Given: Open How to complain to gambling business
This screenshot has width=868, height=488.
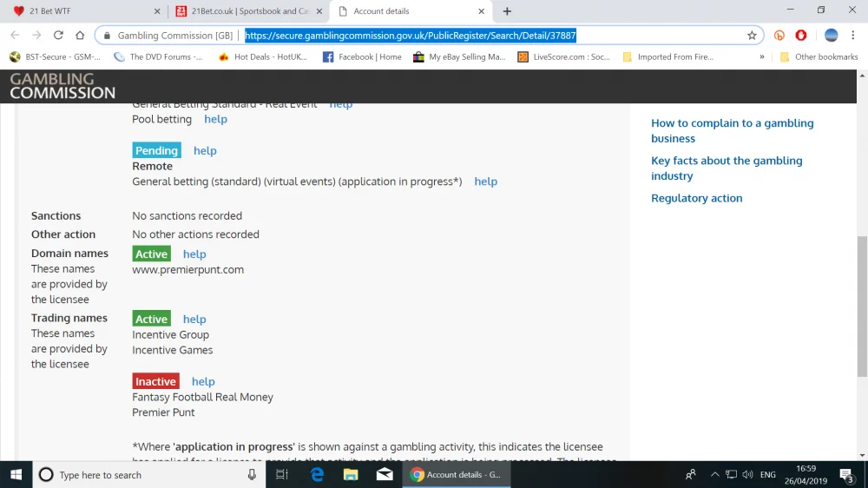Looking at the screenshot, I should click(732, 131).
